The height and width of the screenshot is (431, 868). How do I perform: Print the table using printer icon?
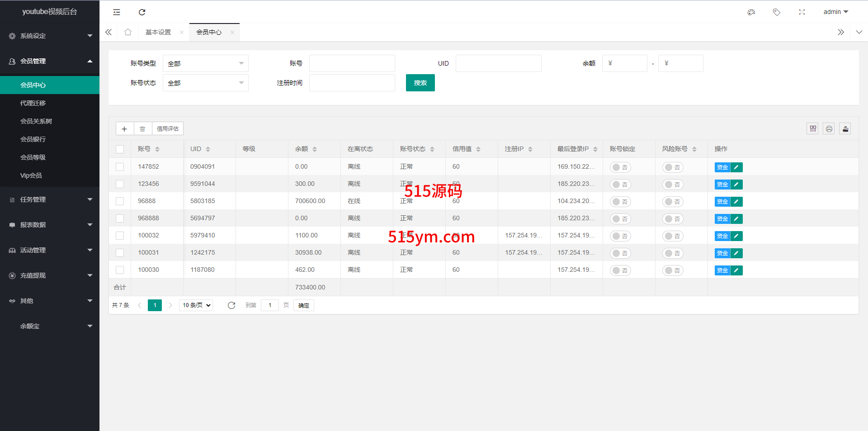point(829,129)
